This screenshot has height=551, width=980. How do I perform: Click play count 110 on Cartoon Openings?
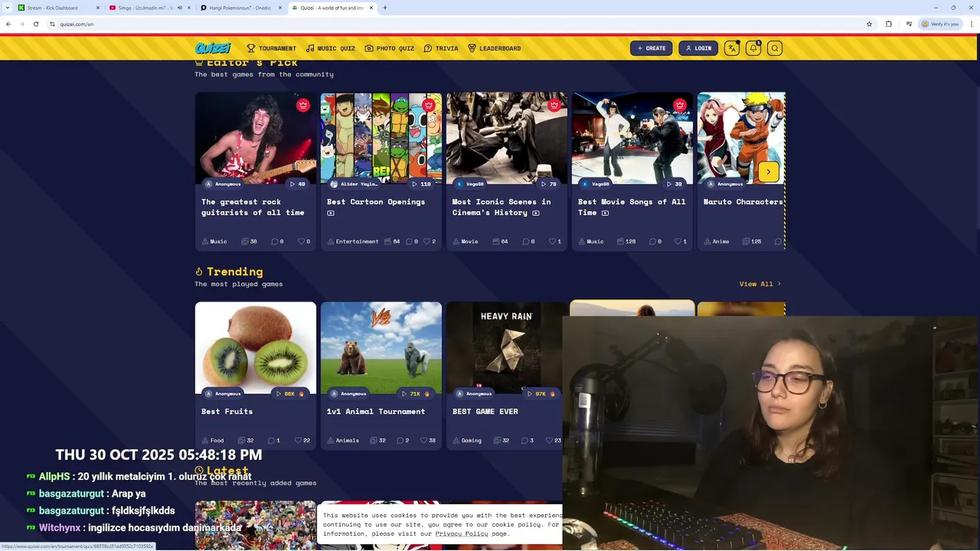click(422, 184)
